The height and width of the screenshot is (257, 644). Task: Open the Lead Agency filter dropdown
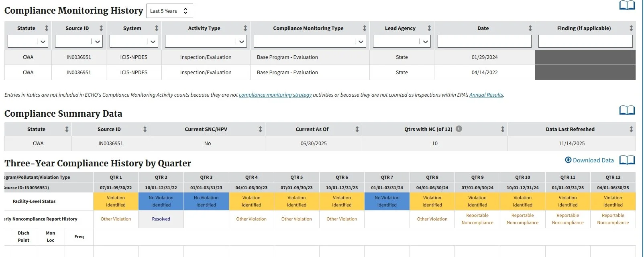pos(401,41)
